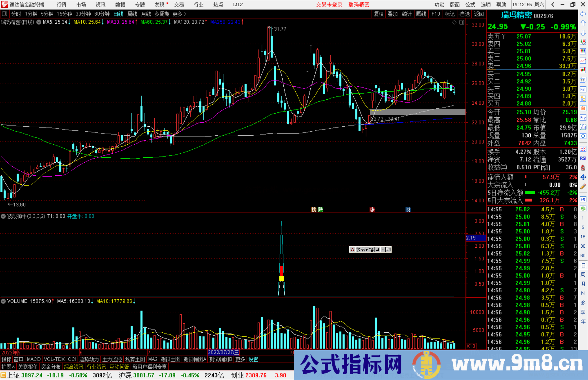Expand the 瑞玛精密(日线) indicator dropdown arrow
Image resolution: width=588 pixels, height=380 pixels.
(x=39, y=22)
